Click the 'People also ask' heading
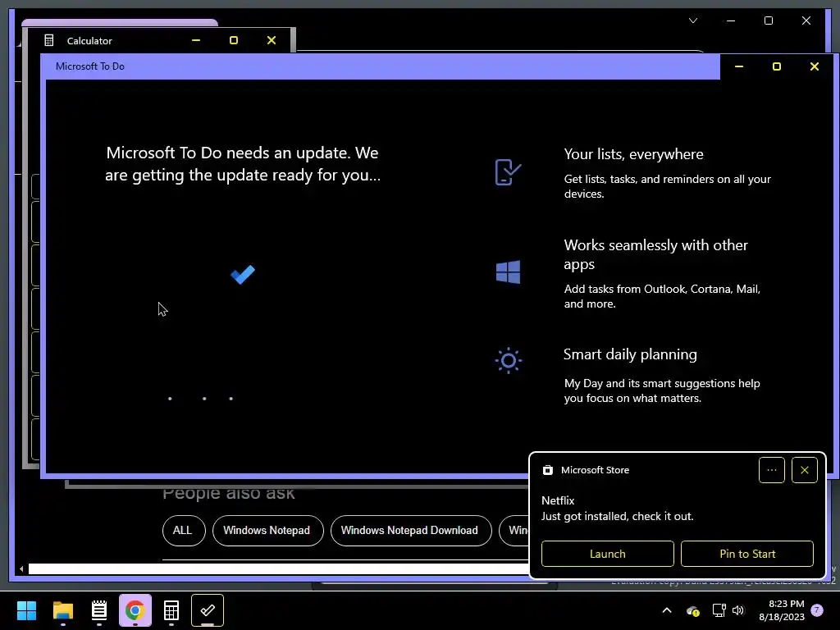This screenshot has width=840, height=630. tap(229, 493)
